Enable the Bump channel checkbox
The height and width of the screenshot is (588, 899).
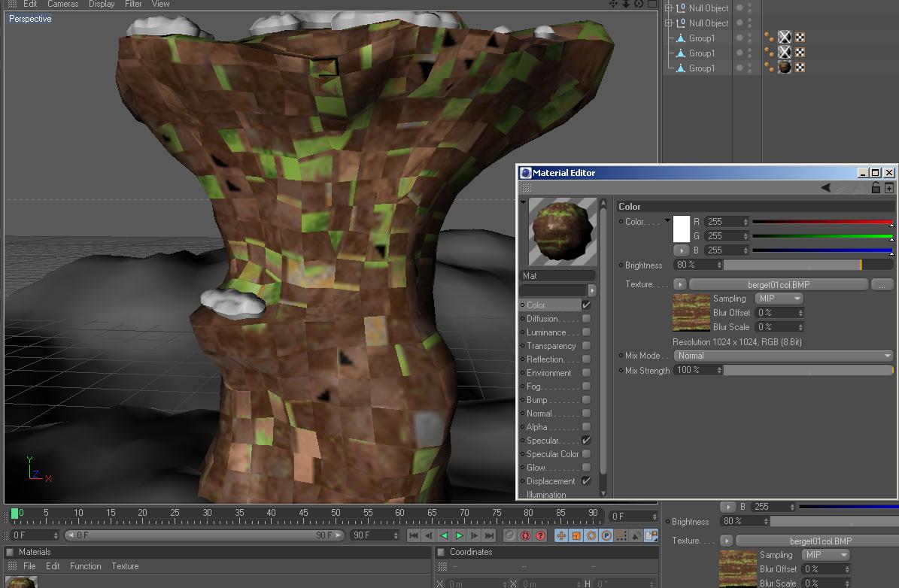pos(586,400)
